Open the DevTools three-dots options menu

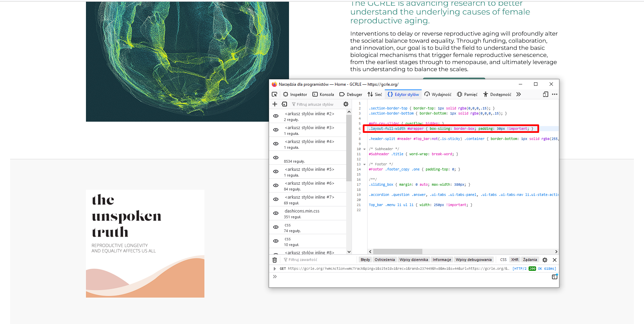pos(554,94)
